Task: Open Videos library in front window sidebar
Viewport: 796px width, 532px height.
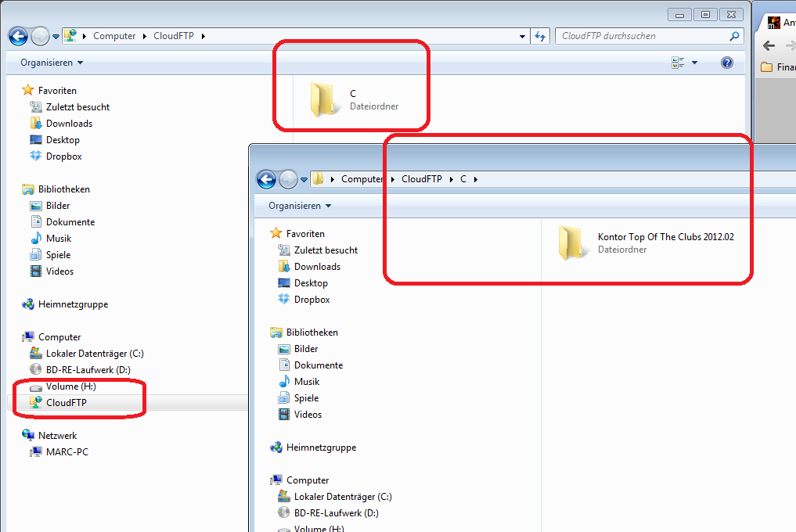Action: 300,414
